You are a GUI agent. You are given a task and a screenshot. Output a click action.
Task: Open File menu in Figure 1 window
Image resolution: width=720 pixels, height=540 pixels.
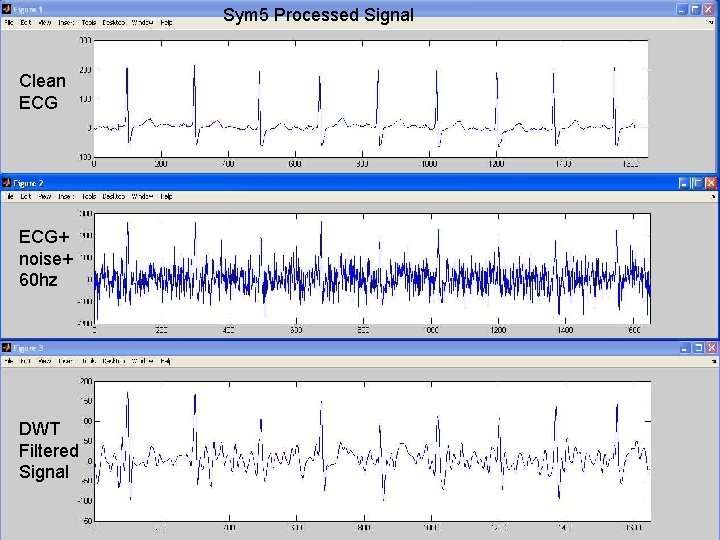[9, 22]
